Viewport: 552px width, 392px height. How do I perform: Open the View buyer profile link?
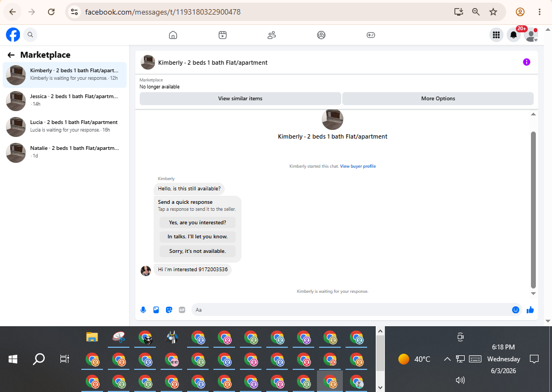tap(358, 166)
